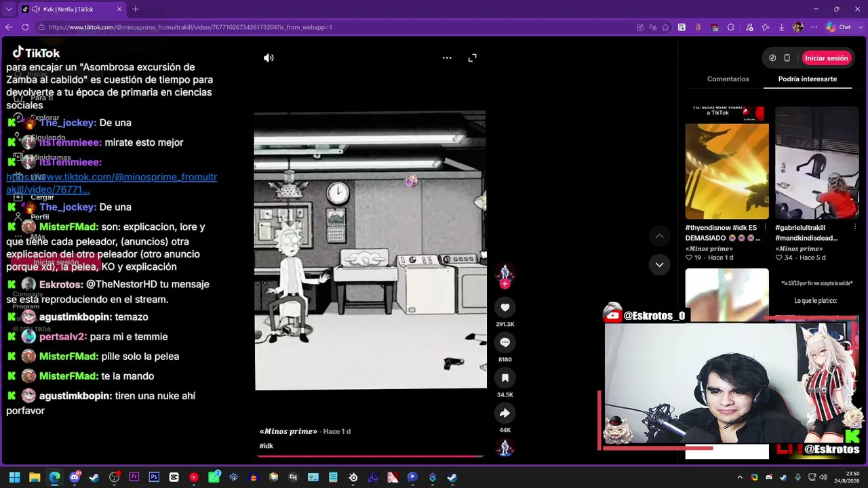Open Adobe Premiere Pro from taskbar

pyautogui.click(x=134, y=477)
